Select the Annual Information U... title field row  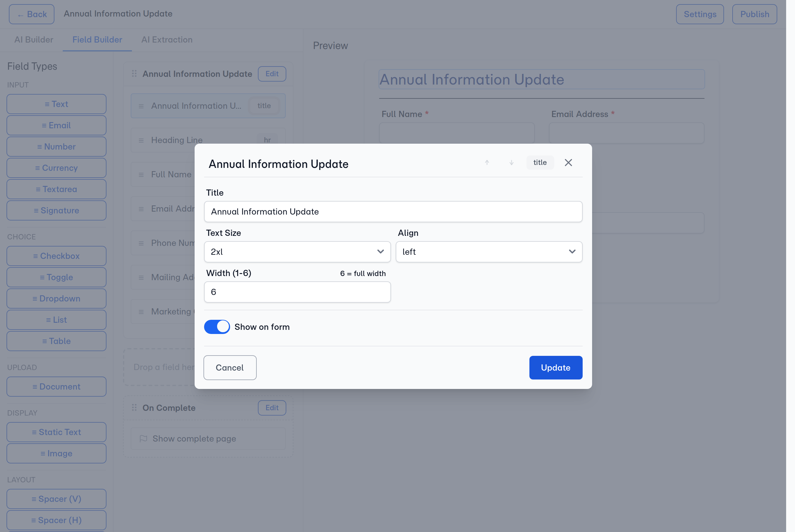[x=208, y=106]
